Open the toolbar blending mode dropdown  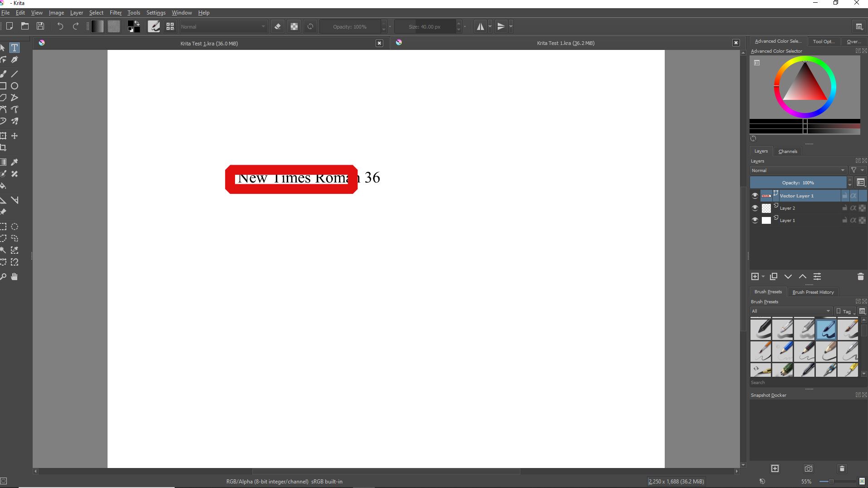click(223, 27)
